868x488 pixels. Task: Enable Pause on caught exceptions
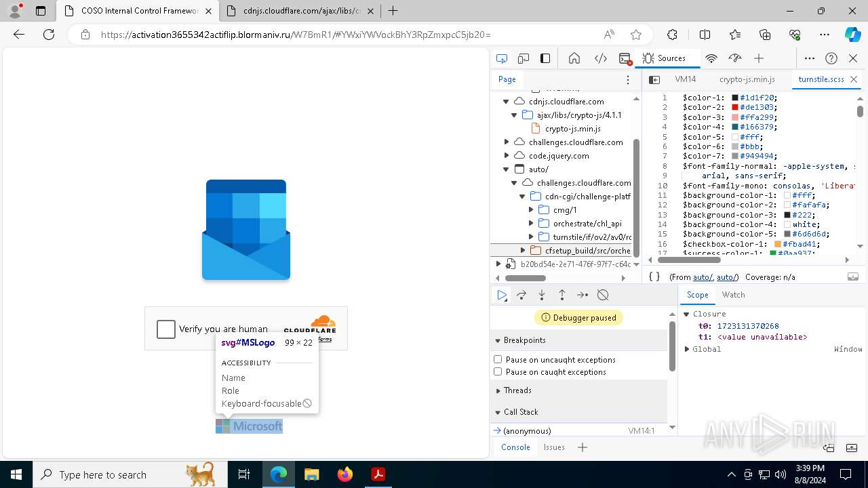498,371
